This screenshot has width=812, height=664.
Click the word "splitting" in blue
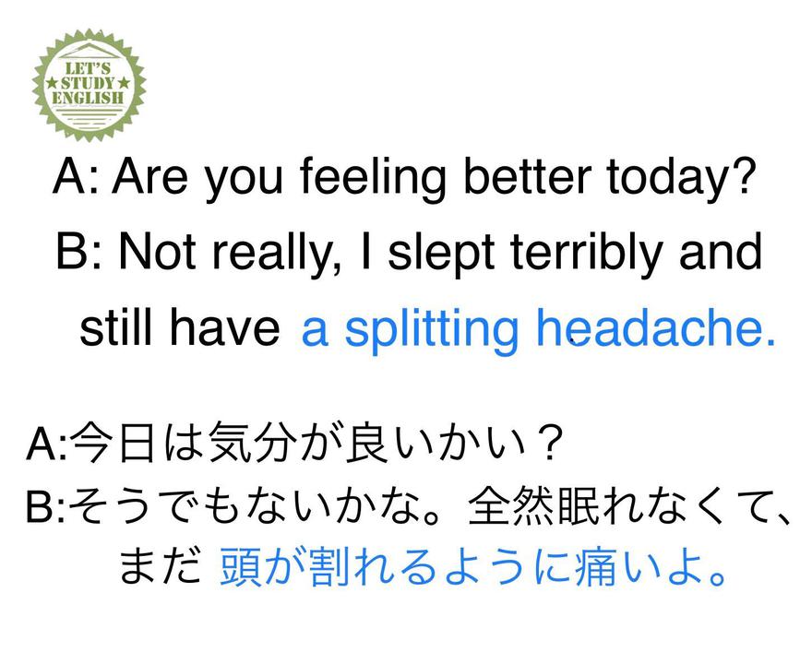coord(432,330)
